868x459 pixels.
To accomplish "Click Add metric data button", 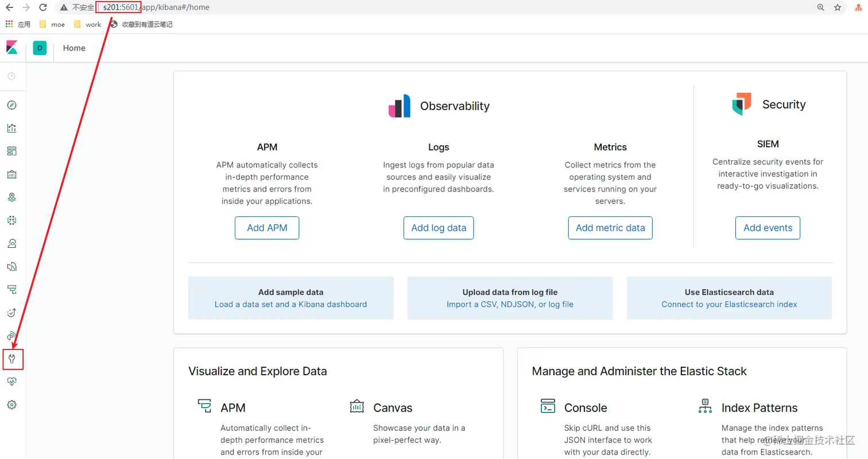I will (x=610, y=228).
